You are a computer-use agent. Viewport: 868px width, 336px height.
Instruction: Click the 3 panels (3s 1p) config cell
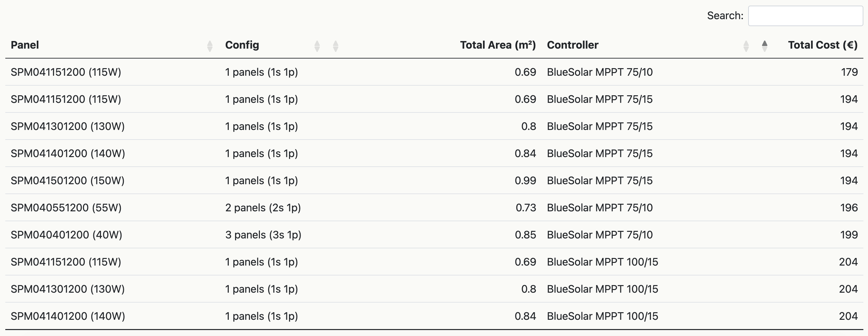263,235
